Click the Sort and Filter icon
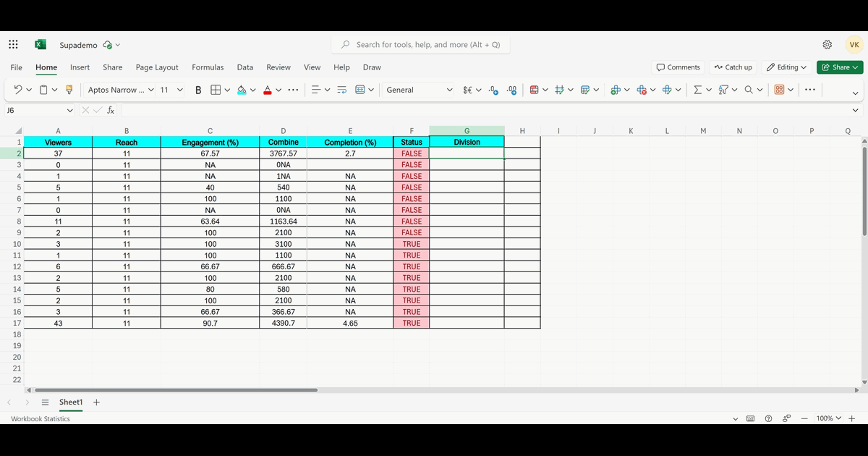Image resolution: width=868 pixels, height=456 pixels. [x=723, y=90]
